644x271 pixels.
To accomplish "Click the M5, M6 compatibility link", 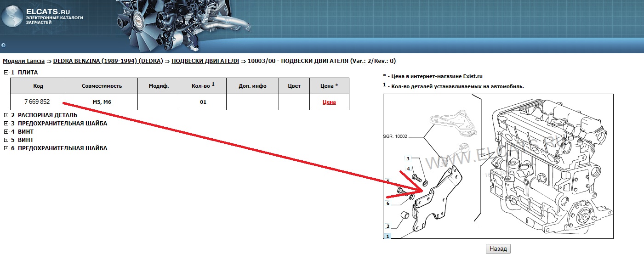I will (102, 102).
